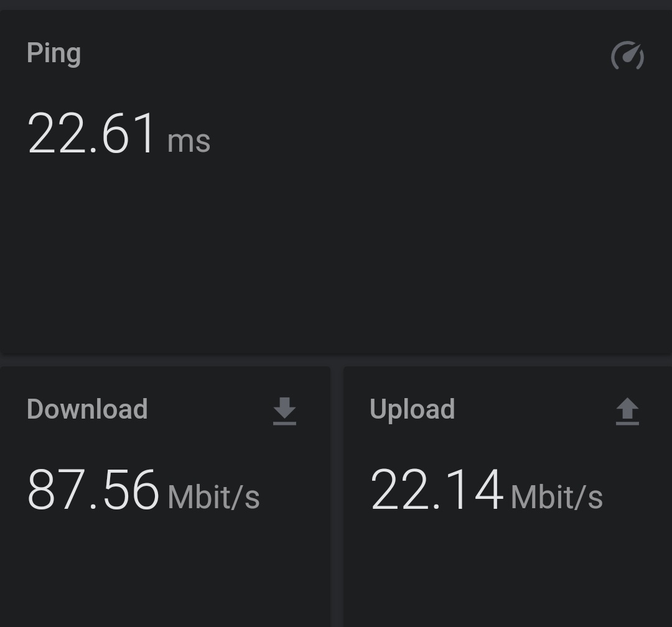
Task: Click the 87.56 download speed value
Action: [x=93, y=490]
